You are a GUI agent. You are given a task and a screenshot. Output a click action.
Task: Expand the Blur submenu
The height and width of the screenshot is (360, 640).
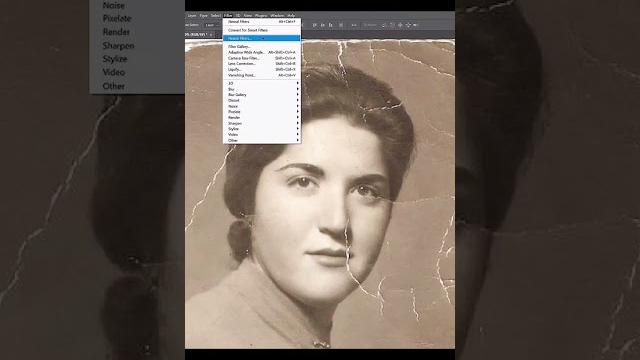pos(262,89)
